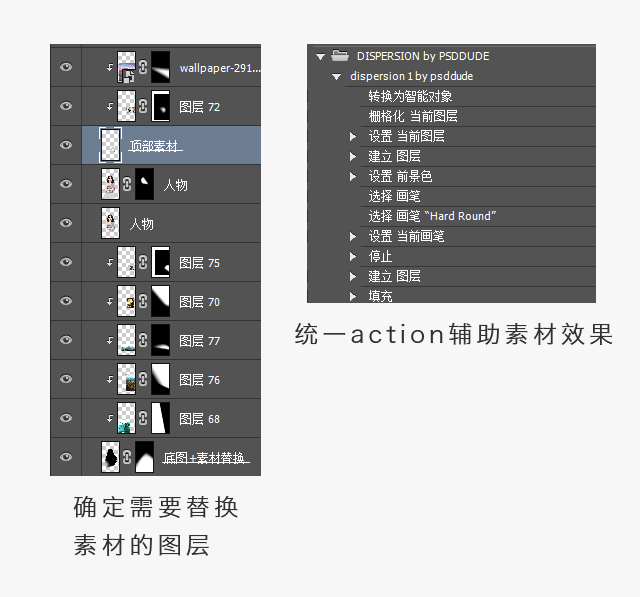Click mask link icon on 图层 72
This screenshot has height=597, width=640.
pyautogui.click(x=143, y=106)
